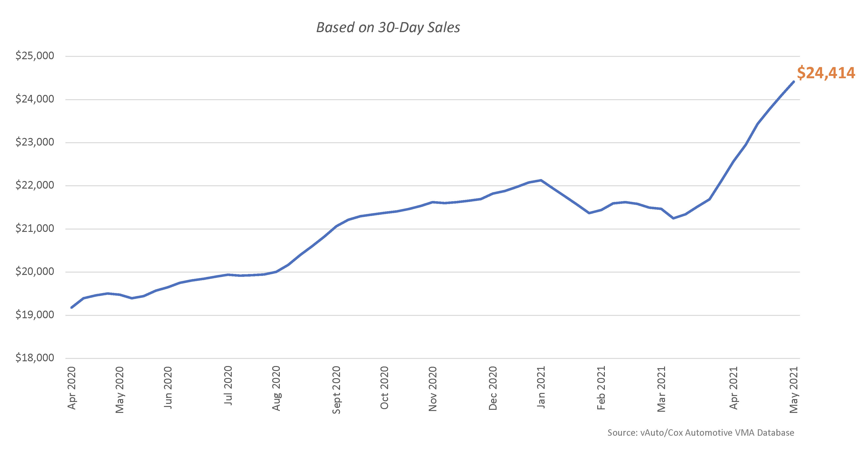Click the May 2021 x-axis label
This screenshot has width=868, height=450.
[x=794, y=390]
